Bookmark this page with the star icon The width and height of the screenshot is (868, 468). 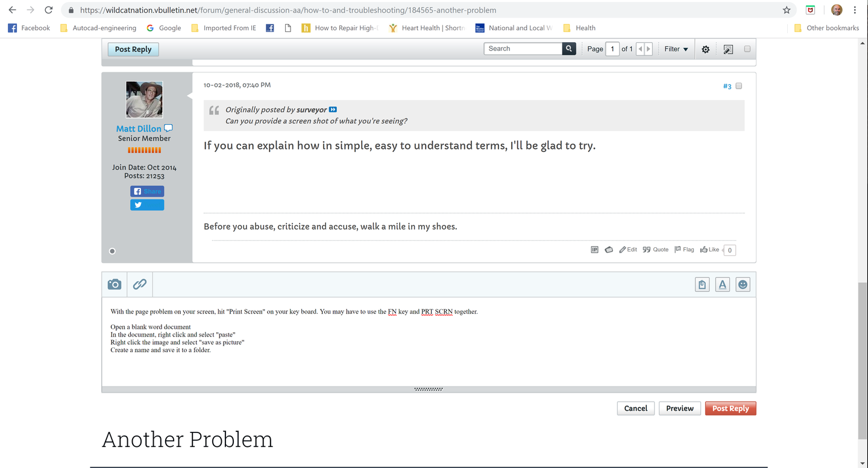click(x=787, y=10)
